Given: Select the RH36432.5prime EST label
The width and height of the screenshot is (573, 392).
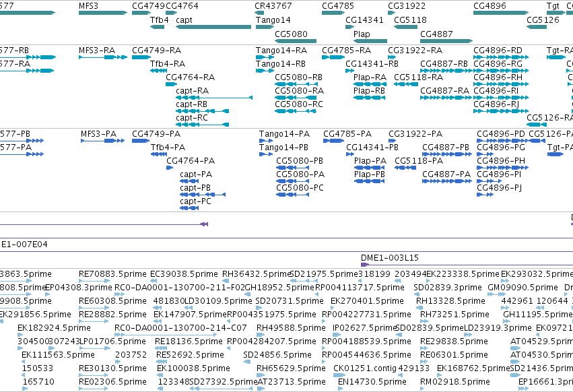Looking at the screenshot, I should pyautogui.click(x=257, y=274).
